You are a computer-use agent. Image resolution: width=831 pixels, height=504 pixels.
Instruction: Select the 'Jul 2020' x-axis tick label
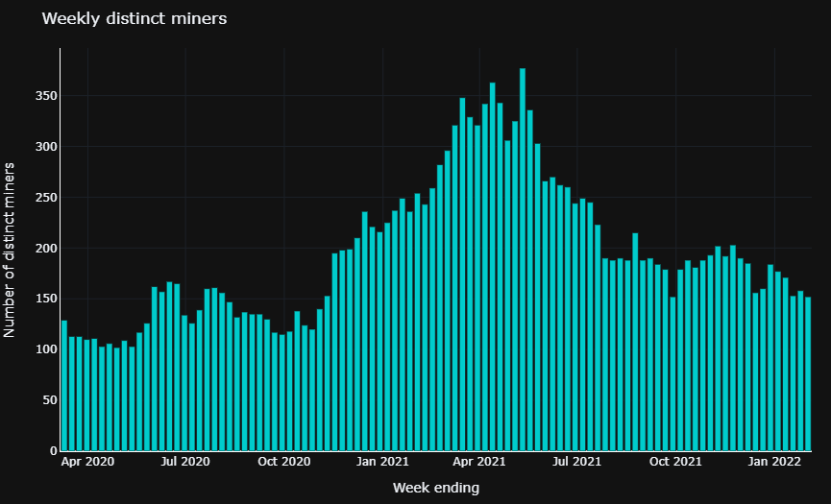coord(185,462)
